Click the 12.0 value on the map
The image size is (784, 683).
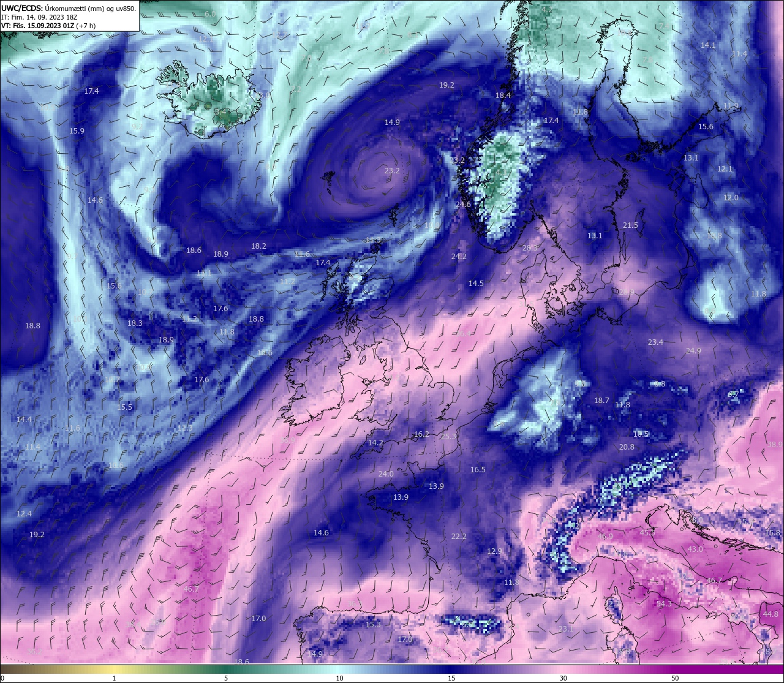[x=731, y=197]
